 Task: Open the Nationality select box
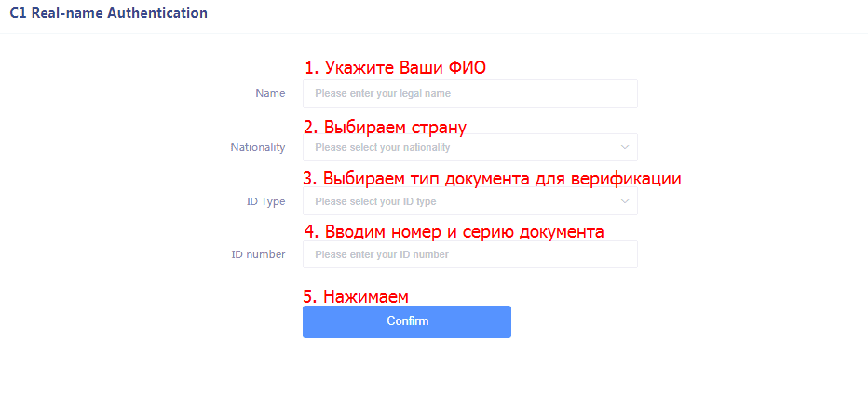click(469, 147)
